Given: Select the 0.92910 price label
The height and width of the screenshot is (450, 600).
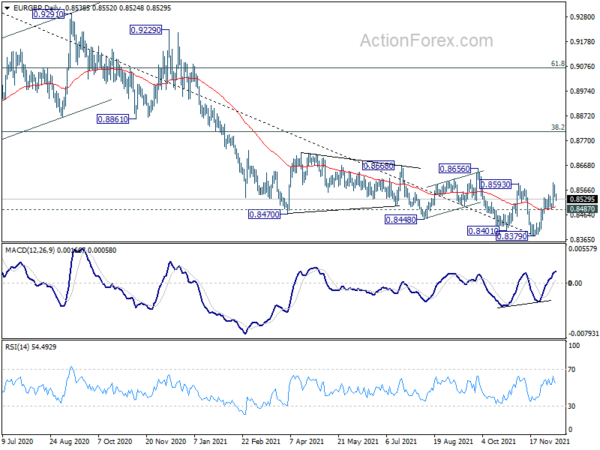Looking at the screenshot, I should [x=48, y=15].
